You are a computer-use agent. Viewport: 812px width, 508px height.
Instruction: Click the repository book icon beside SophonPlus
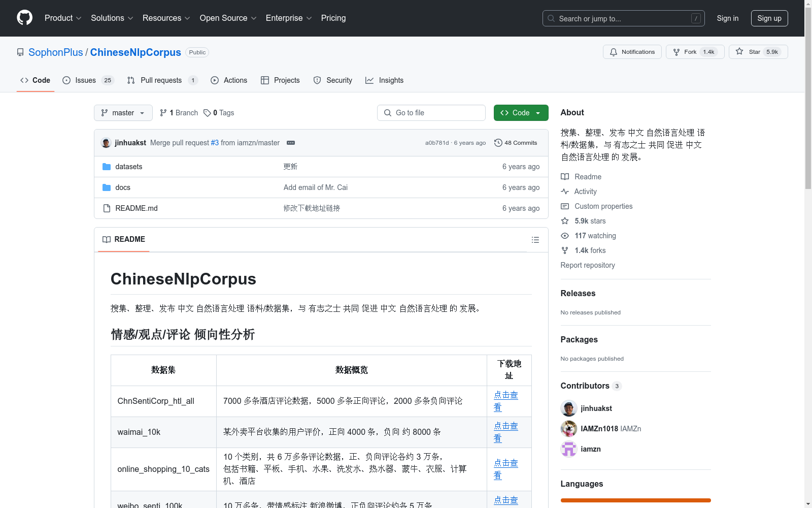[20, 52]
